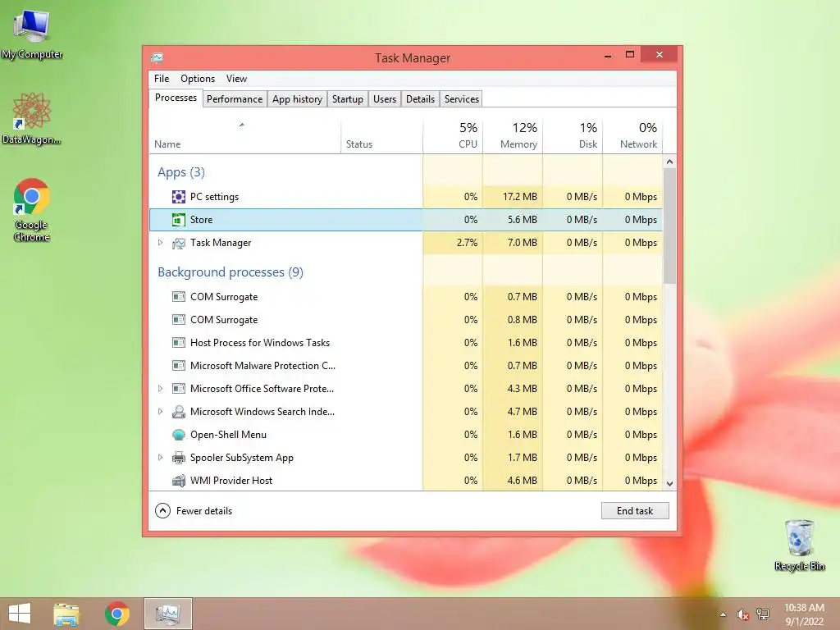
Task: Click Host Process for Windows Tasks icon
Action: click(x=178, y=343)
